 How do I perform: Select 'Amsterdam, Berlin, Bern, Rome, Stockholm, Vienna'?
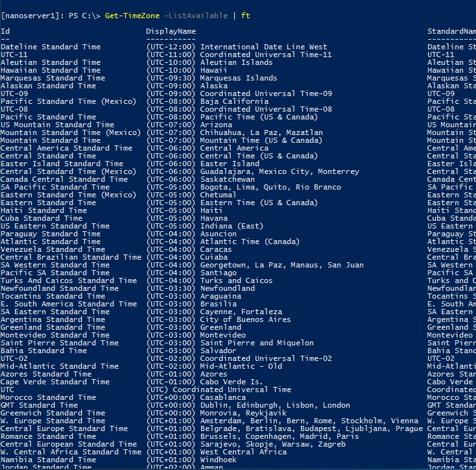pyautogui.click(x=309, y=421)
